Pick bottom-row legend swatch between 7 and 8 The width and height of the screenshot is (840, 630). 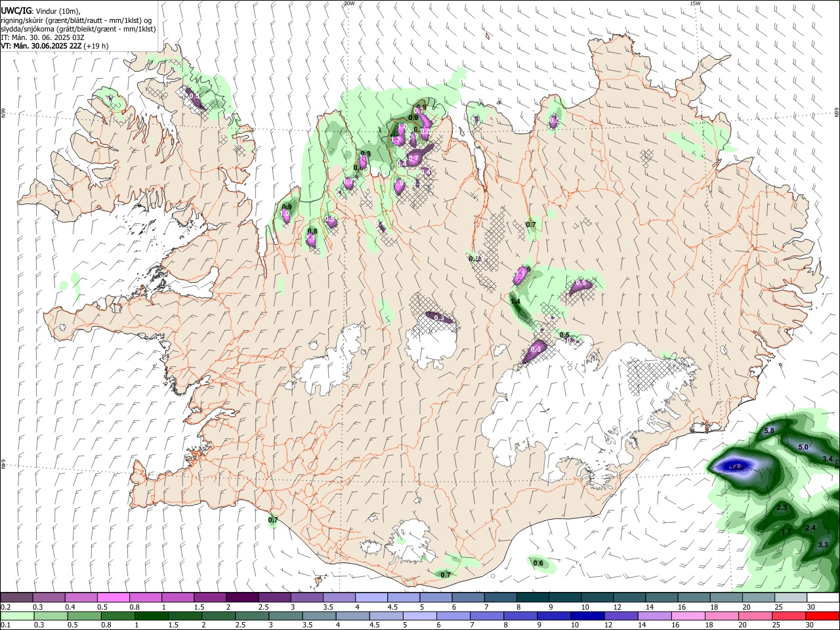[486, 616]
